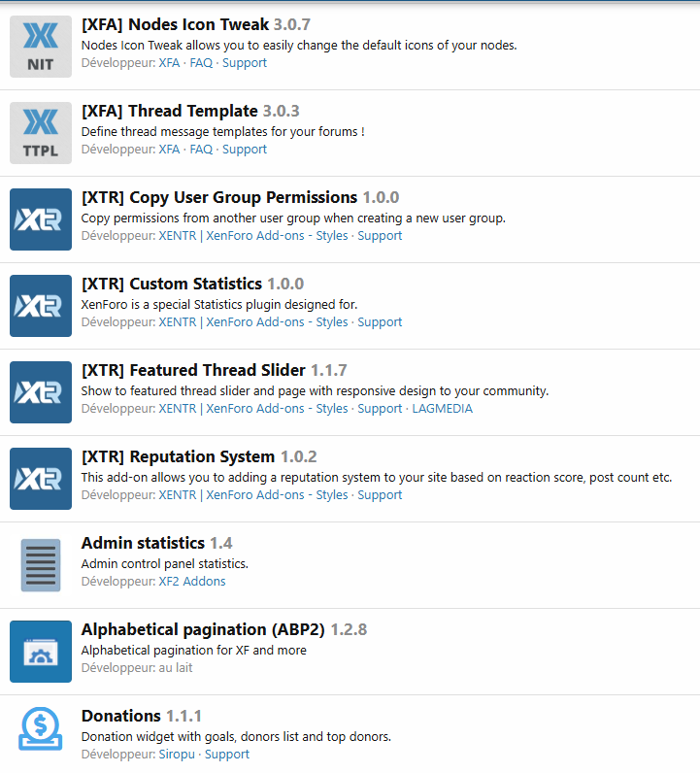Click the [XTR] Custom Statistics title
Viewport: 700px width, 773px height.
pos(172,284)
